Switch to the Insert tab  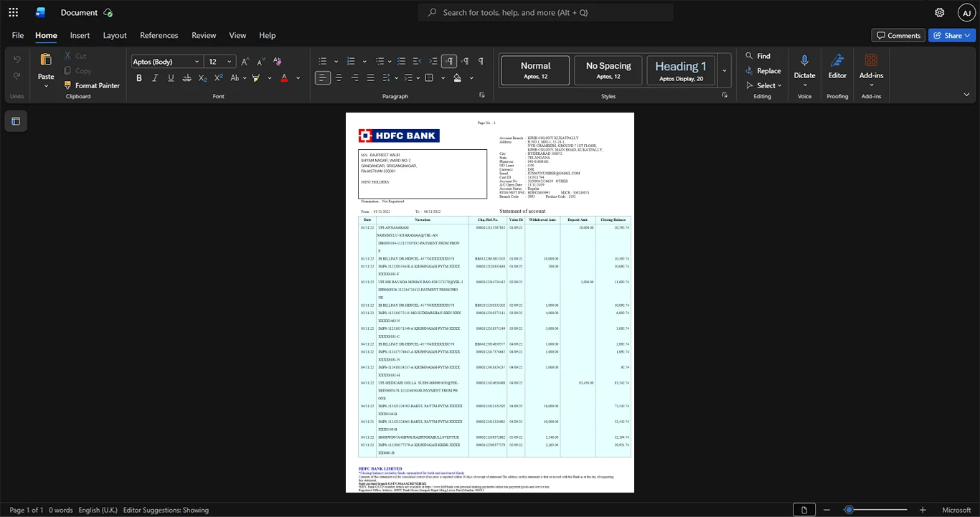[80, 35]
